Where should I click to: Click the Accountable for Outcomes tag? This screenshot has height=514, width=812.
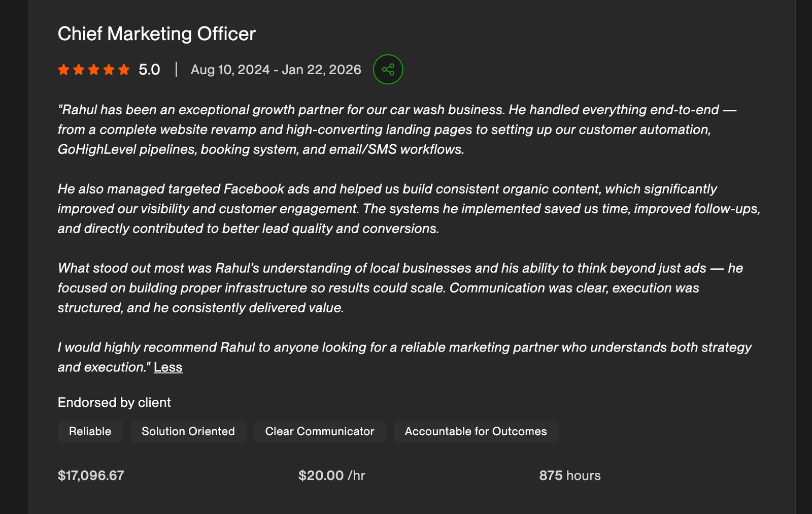click(476, 431)
